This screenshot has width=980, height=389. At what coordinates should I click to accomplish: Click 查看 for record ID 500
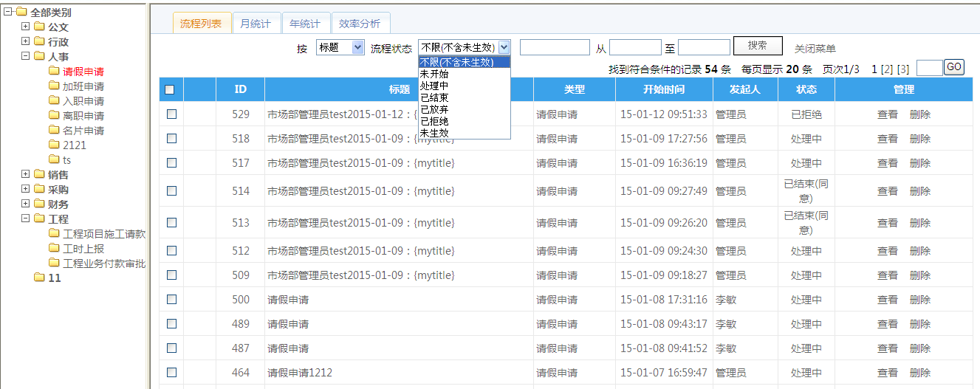point(888,300)
